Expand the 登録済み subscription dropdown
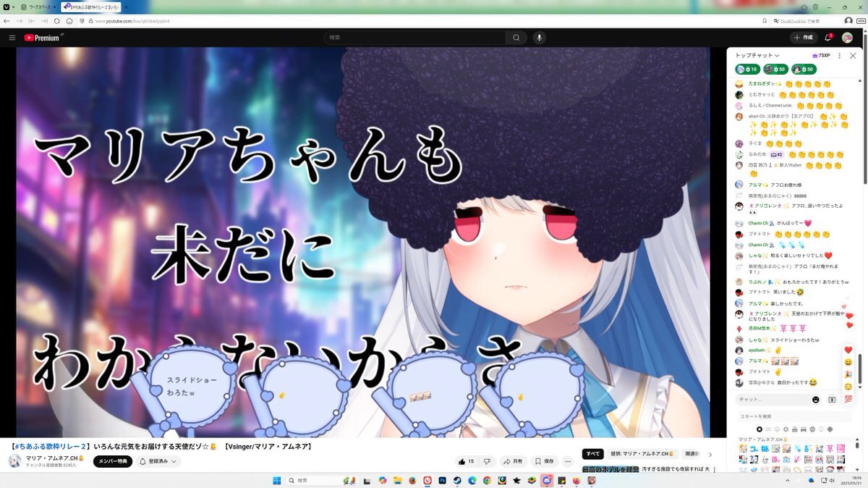The height and width of the screenshot is (488, 868). tap(158, 461)
